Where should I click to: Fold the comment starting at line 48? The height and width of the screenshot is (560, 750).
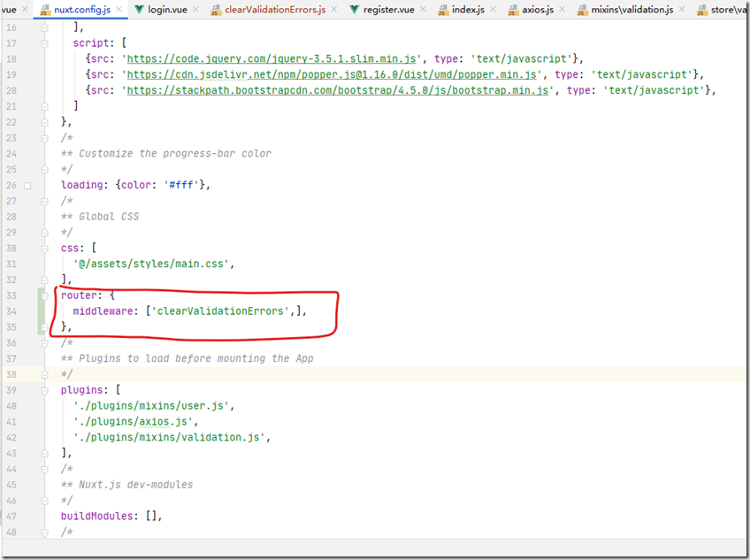44,533
